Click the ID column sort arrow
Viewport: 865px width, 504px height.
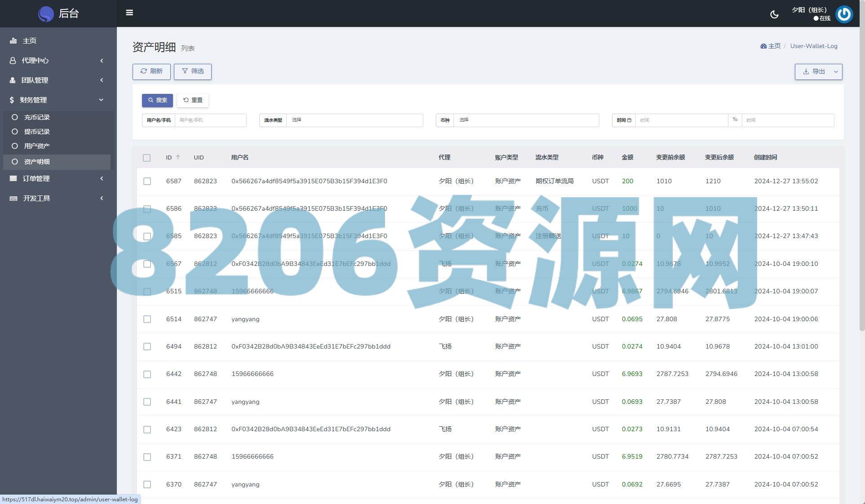tap(178, 157)
